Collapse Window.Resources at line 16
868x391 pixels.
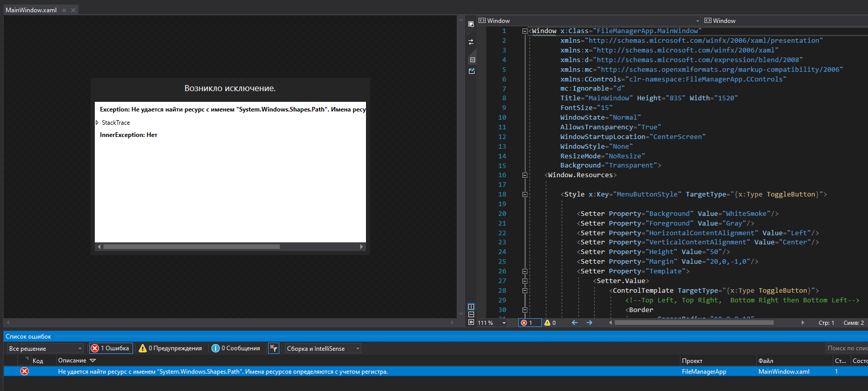coord(524,175)
